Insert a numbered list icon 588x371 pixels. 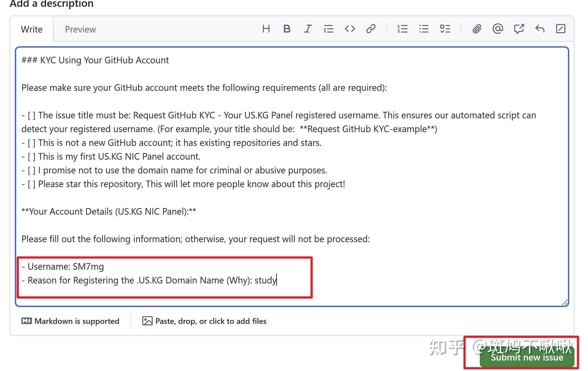coord(402,29)
